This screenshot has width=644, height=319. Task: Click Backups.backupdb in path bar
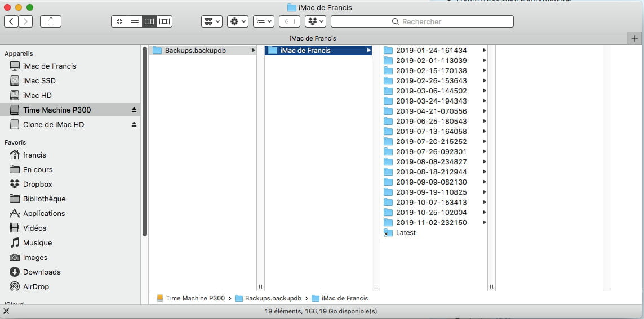(268, 298)
